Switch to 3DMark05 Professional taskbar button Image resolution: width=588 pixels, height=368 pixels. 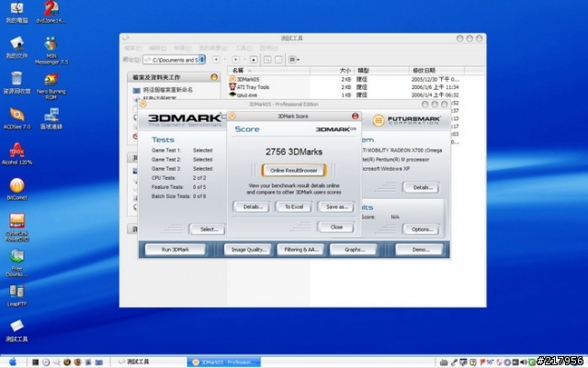224,362
